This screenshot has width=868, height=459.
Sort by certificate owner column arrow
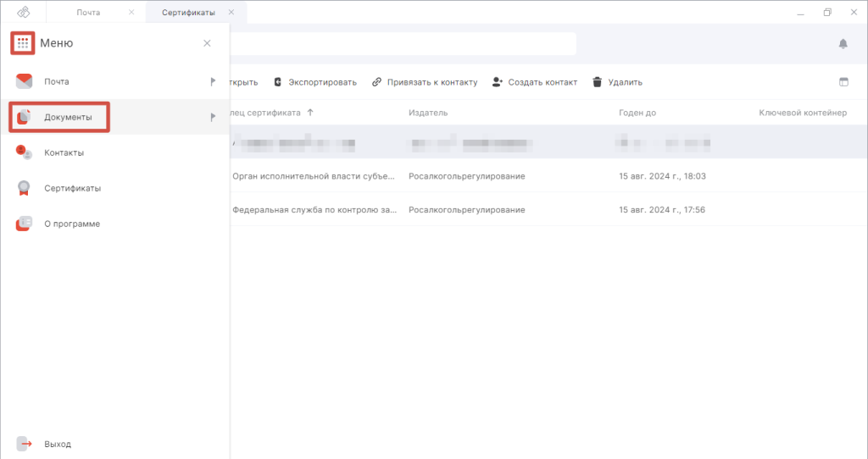click(310, 113)
